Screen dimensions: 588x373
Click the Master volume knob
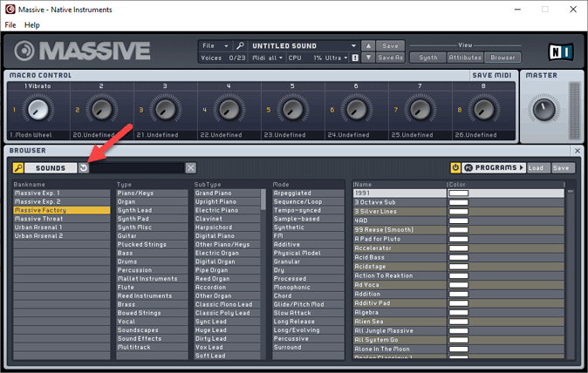[544, 109]
